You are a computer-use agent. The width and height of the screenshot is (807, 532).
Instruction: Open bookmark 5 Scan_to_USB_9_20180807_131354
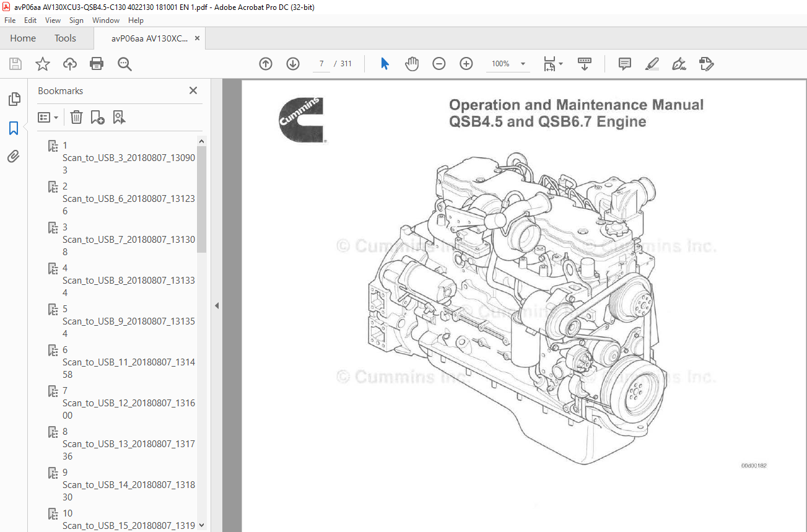(x=128, y=321)
